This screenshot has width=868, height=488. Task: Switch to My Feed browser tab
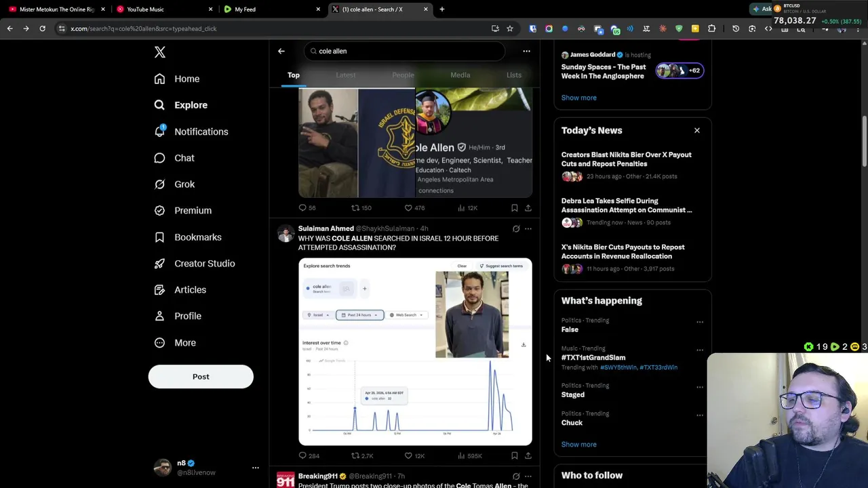(272, 9)
